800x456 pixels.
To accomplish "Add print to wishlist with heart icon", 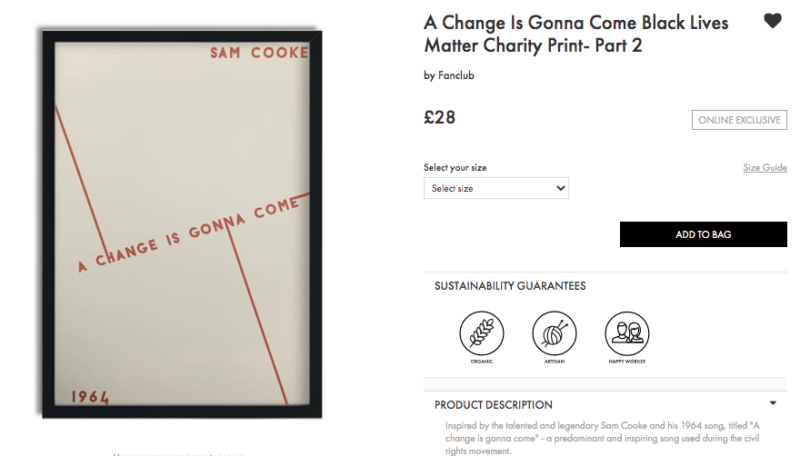I will click(772, 21).
